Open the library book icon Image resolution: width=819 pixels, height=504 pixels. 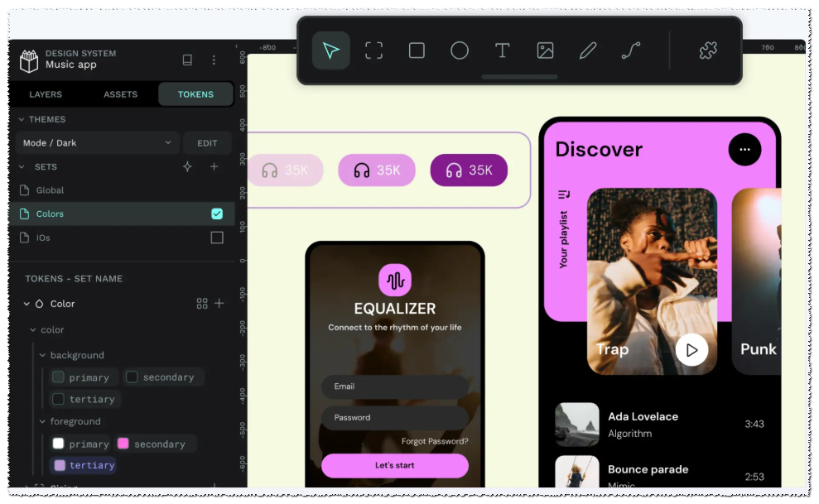tap(187, 60)
